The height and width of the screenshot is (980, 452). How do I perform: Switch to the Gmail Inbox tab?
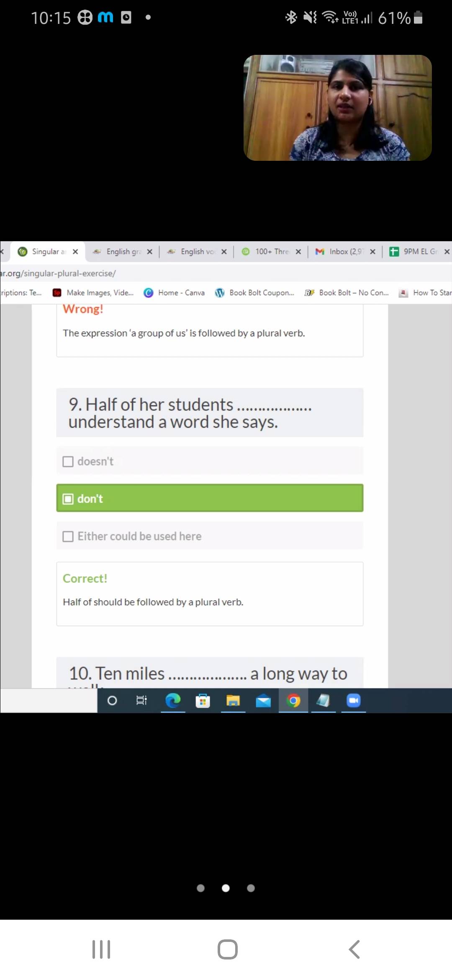[x=343, y=251]
